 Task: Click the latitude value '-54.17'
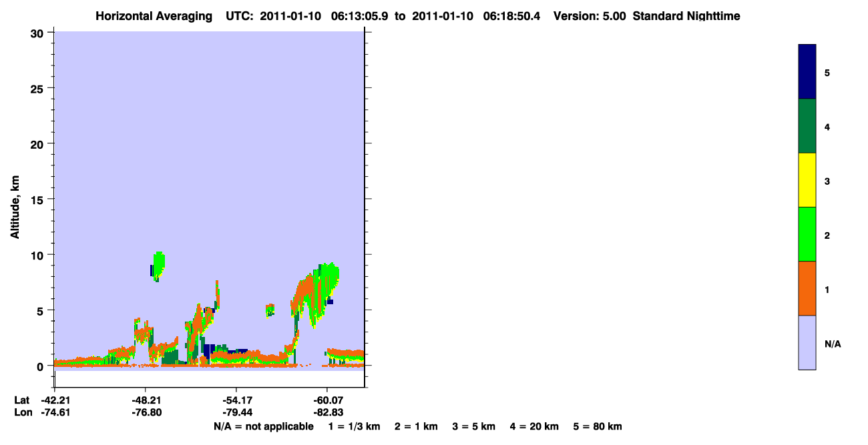tap(236, 400)
